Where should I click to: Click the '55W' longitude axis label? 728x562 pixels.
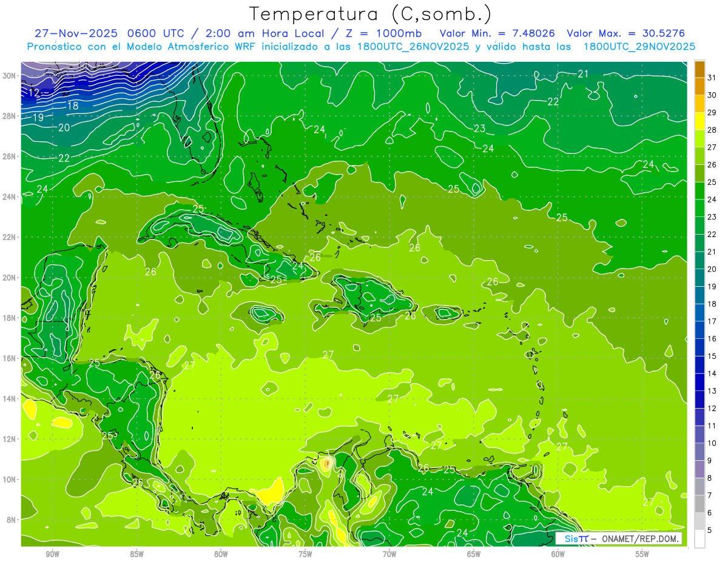pyautogui.click(x=642, y=555)
